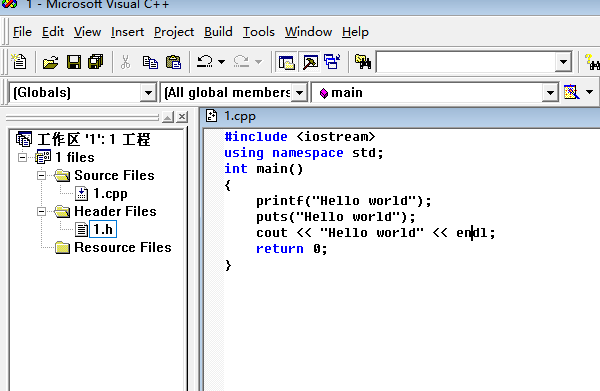Click the Find in Files binoculars icon
Viewport: 600px width, 391px height.
click(x=363, y=62)
